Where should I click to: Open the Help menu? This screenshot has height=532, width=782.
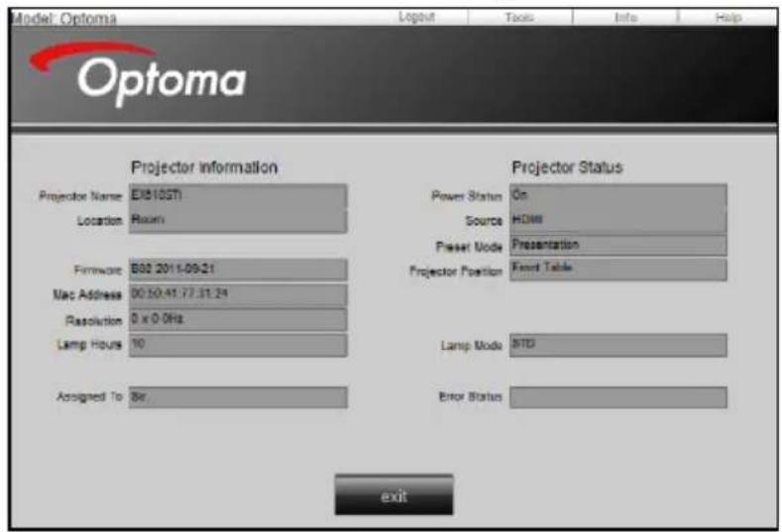pyautogui.click(x=728, y=18)
